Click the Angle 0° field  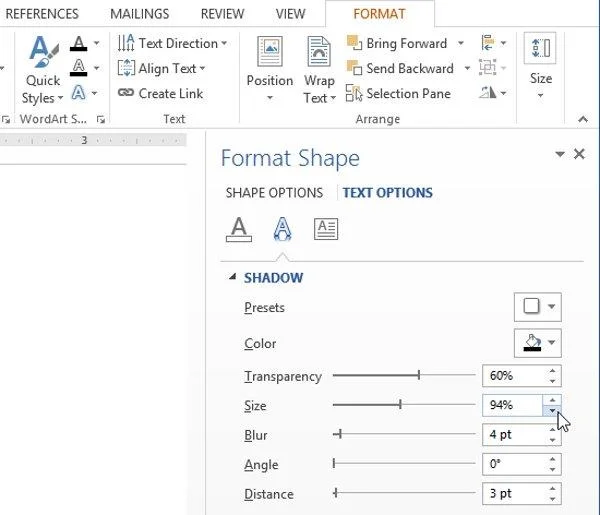(513, 464)
